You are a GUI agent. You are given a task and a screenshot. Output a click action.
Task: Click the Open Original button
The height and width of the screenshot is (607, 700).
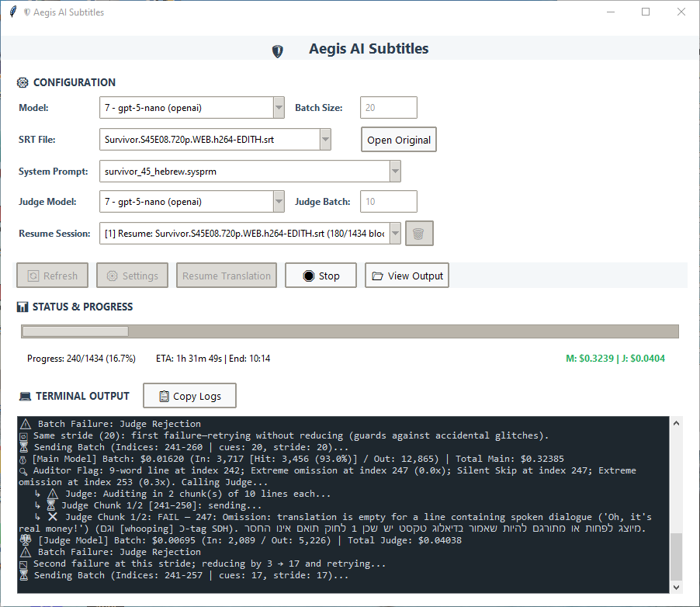[399, 140]
